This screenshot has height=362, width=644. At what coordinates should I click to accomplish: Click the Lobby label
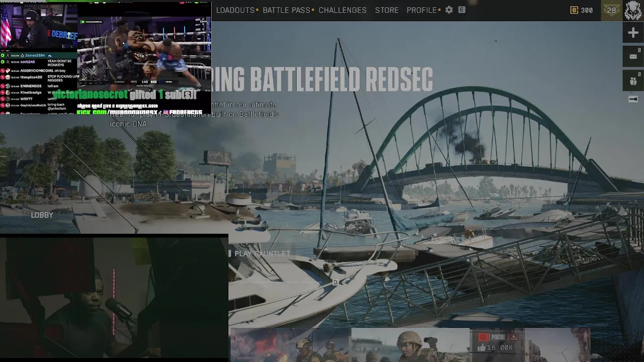(x=42, y=215)
